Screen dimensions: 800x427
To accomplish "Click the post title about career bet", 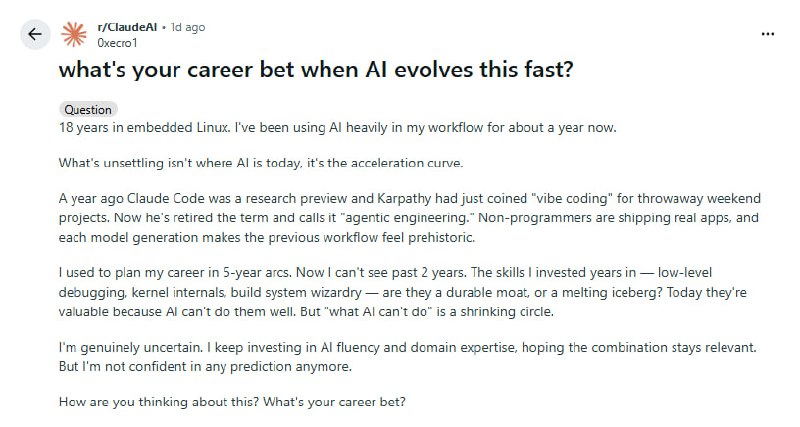I will pyautogui.click(x=317, y=71).
